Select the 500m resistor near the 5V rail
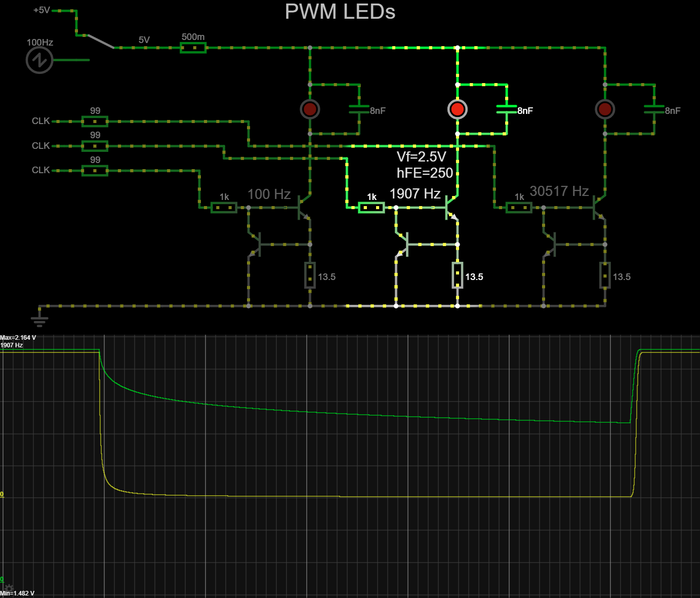The image size is (700, 598). click(x=194, y=47)
